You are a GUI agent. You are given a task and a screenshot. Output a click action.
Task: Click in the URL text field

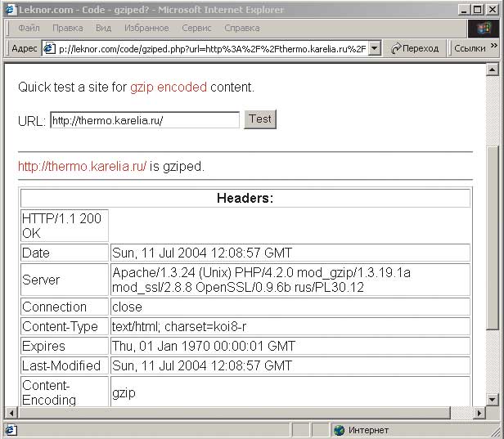pos(144,120)
